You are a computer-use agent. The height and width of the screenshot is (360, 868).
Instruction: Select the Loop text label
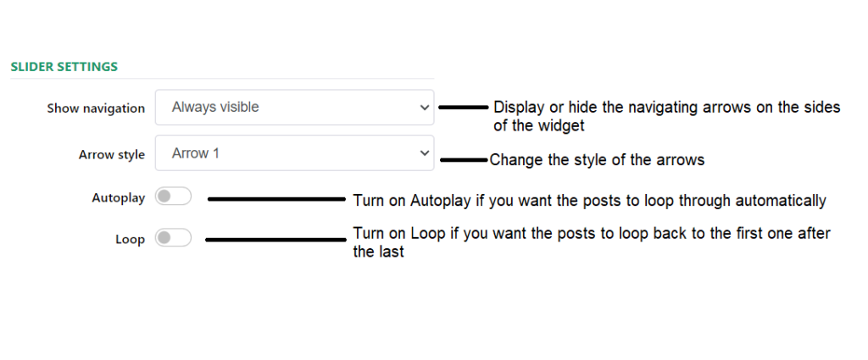click(x=130, y=239)
